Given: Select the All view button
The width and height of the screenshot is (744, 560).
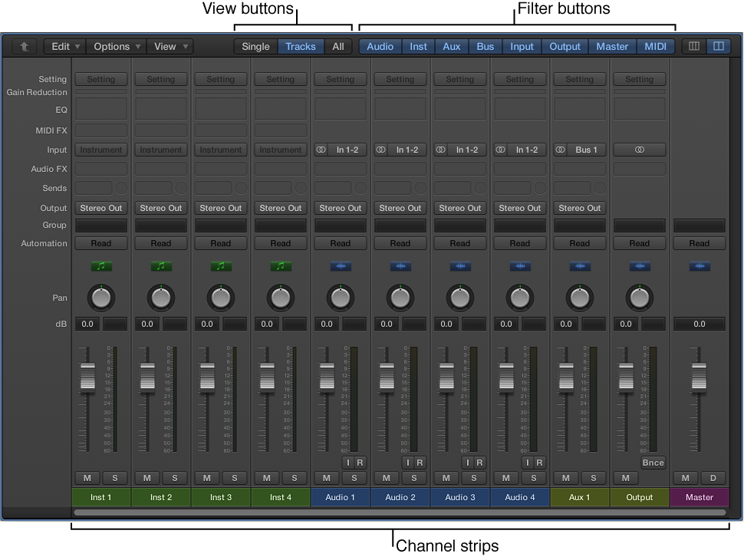Looking at the screenshot, I should coord(337,46).
